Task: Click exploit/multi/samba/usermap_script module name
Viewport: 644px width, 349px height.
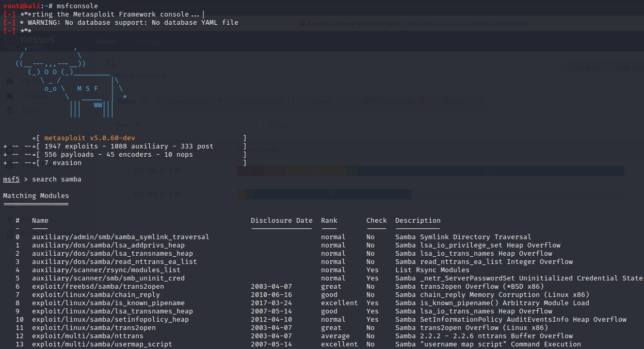Action: (102, 344)
